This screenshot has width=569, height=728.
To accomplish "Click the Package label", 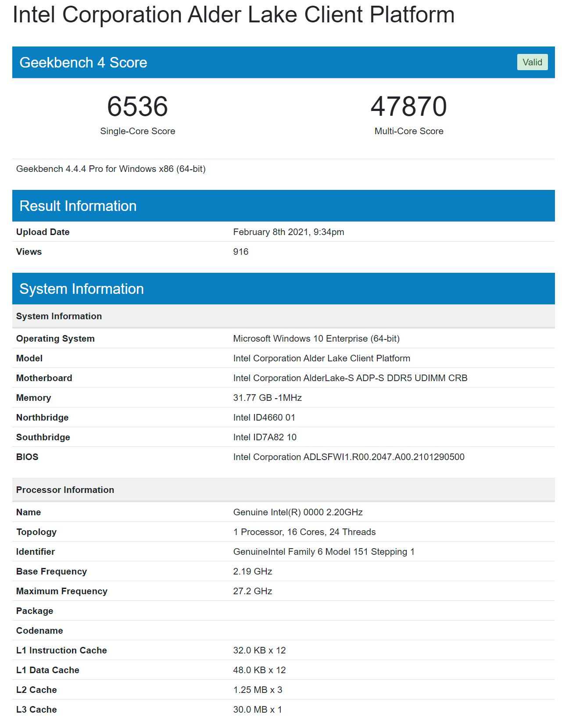I will pos(35,611).
